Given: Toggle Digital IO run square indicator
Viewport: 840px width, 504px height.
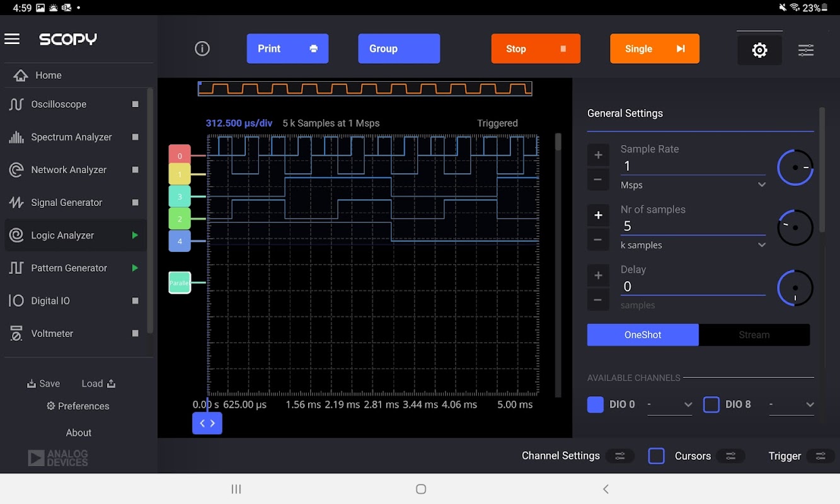Looking at the screenshot, I should pos(135,301).
